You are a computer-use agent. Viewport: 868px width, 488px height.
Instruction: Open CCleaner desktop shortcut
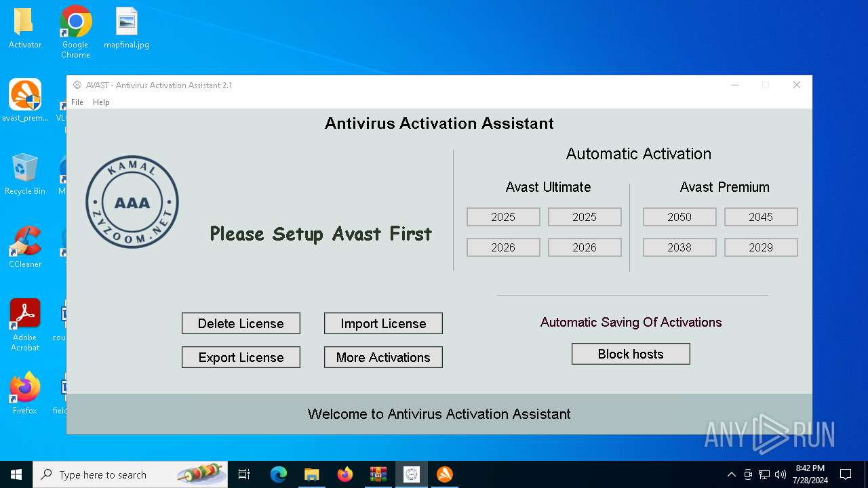(25, 247)
